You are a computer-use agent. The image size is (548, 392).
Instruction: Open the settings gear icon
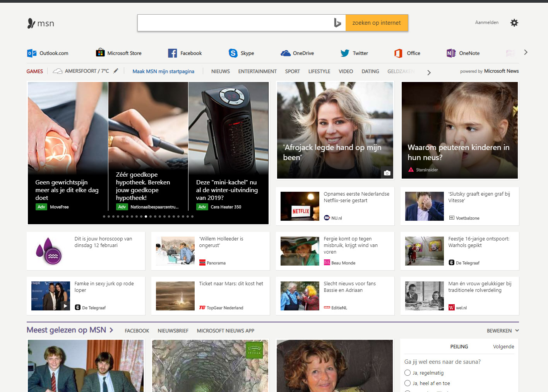(514, 23)
